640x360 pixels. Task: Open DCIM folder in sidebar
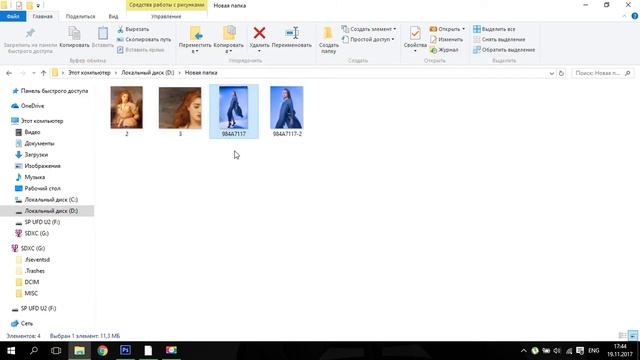pos(27,282)
